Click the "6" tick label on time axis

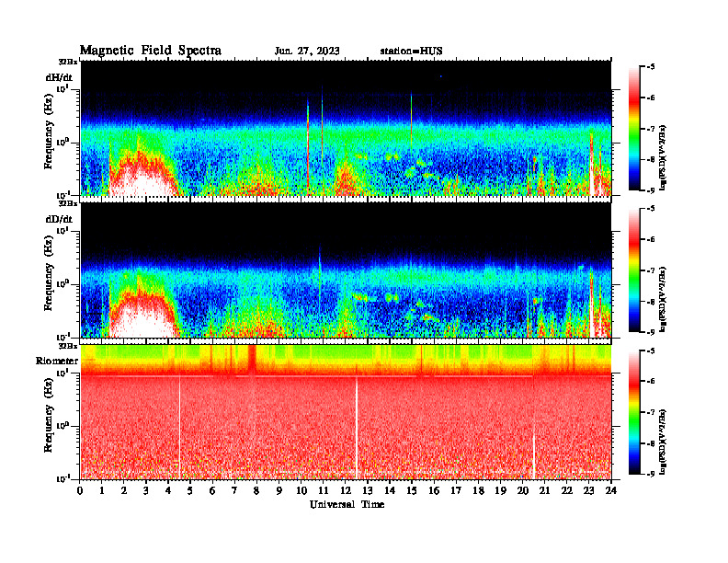coord(212,490)
